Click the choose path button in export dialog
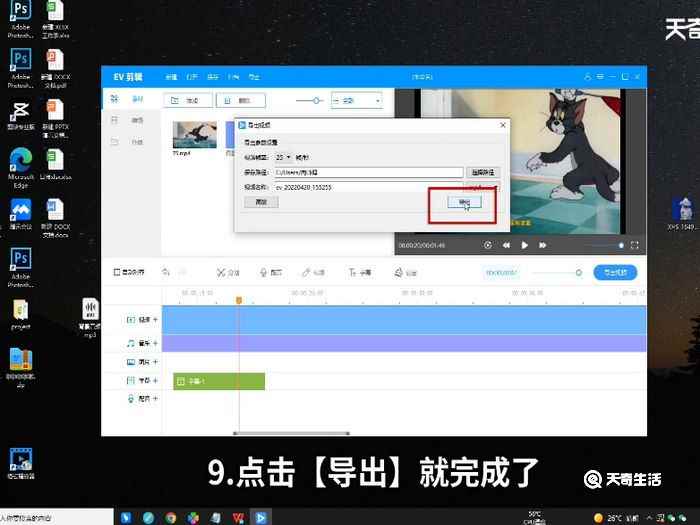Image resolution: width=700 pixels, height=525 pixels. pos(483,172)
